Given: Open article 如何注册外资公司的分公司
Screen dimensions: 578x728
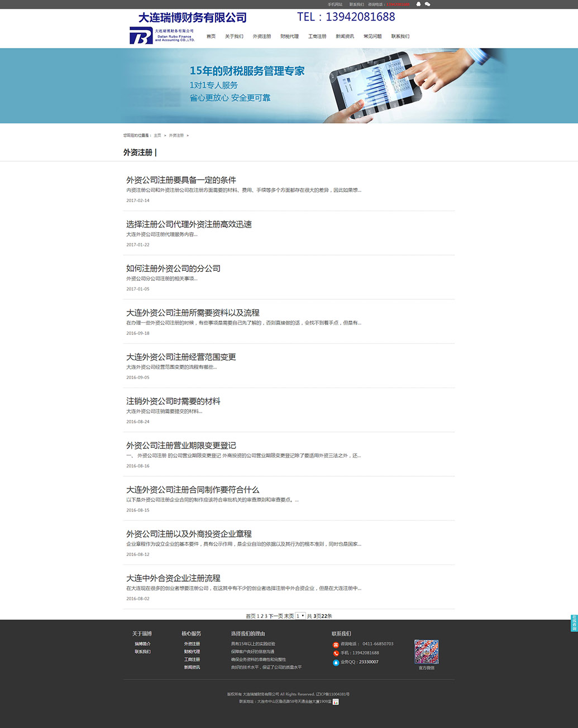Looking at the screenshot, I should coord(173,269).
